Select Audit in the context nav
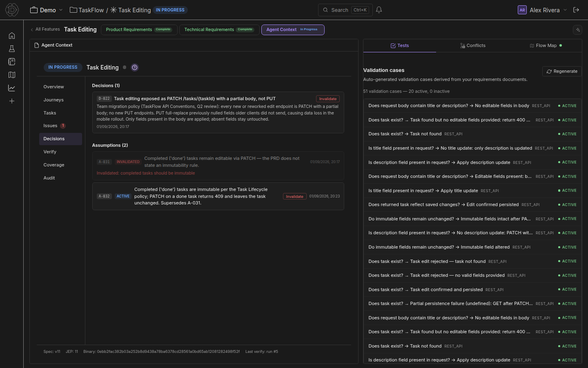 coord(60,178)
